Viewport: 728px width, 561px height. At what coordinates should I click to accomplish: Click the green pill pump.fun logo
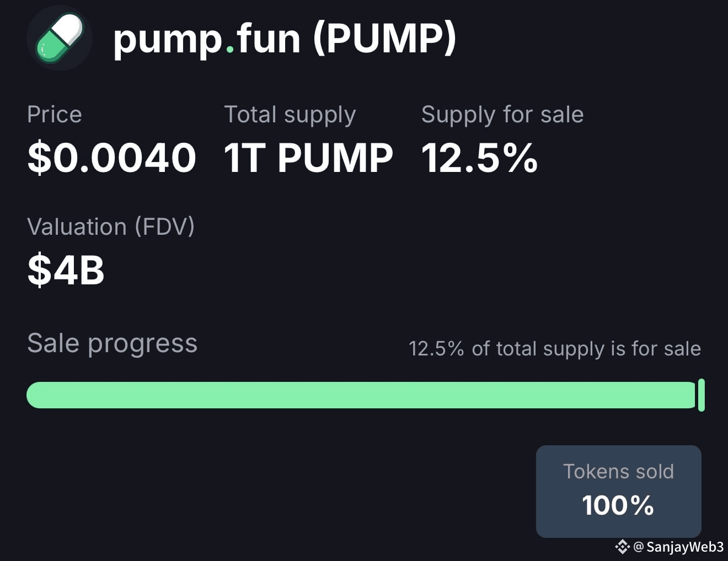click(x=59, y=37)
